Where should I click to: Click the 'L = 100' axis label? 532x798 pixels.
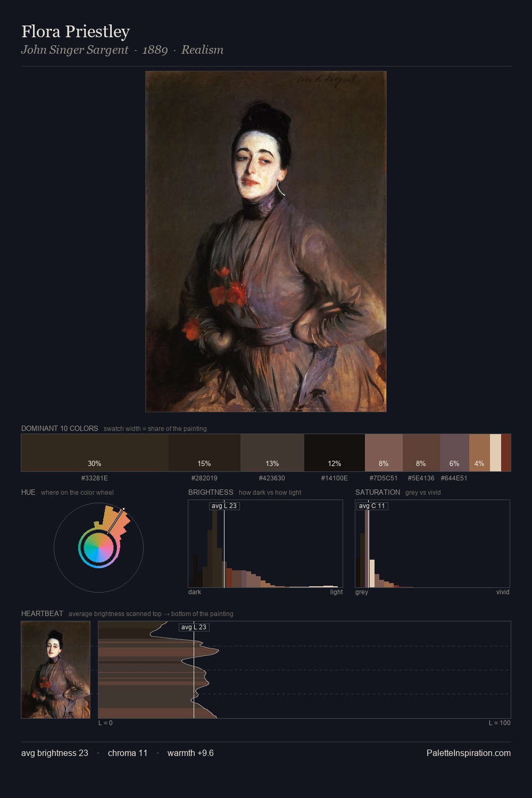[x=500, y=723]
